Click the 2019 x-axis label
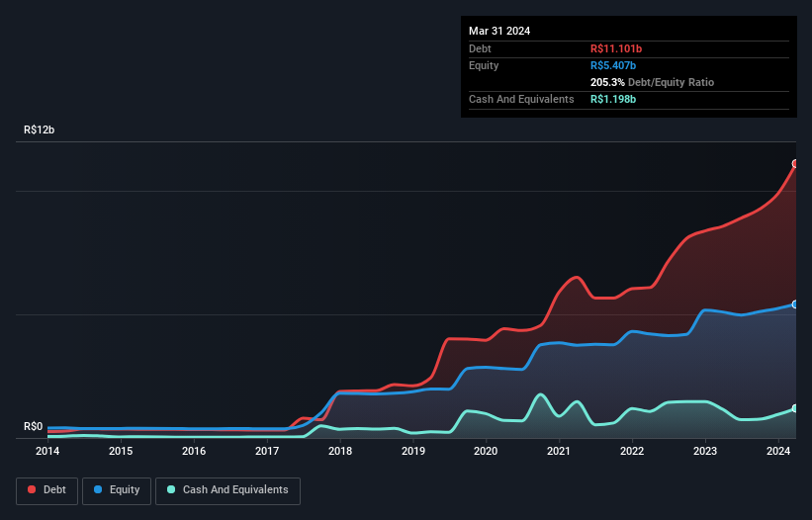 coord(412,451)
